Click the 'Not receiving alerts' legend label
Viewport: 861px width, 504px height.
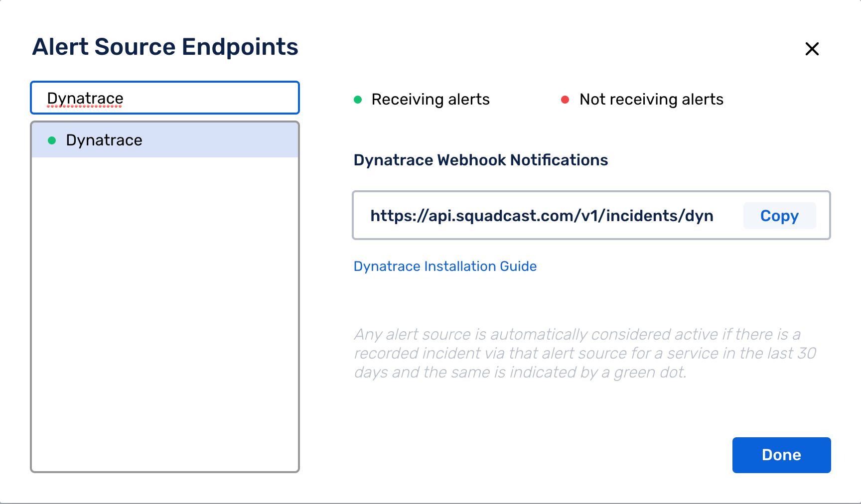coord(651,100)
